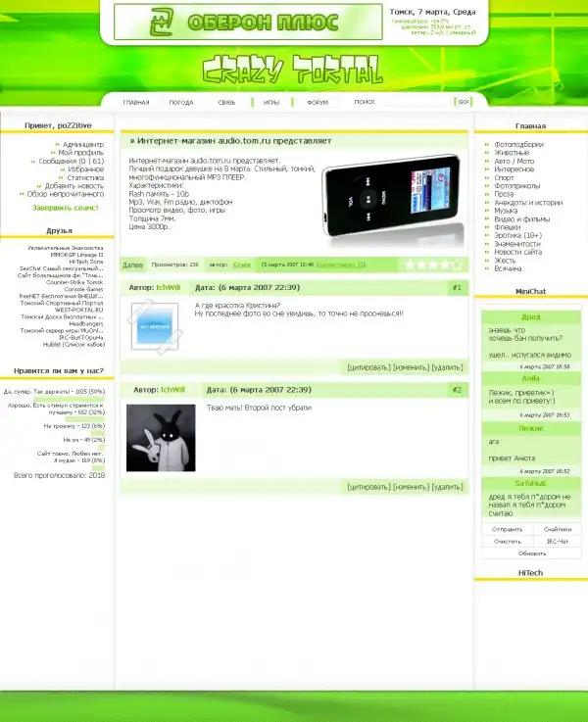
Task: Click the Crazy Portal graffiti logo
Action: pyautogui.click(x=293, y=69)
